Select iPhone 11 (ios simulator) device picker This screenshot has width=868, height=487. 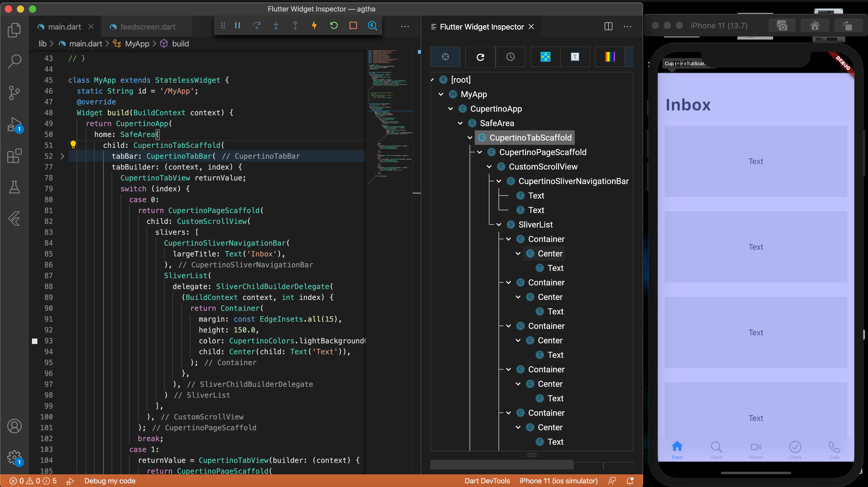click(558, 481)
